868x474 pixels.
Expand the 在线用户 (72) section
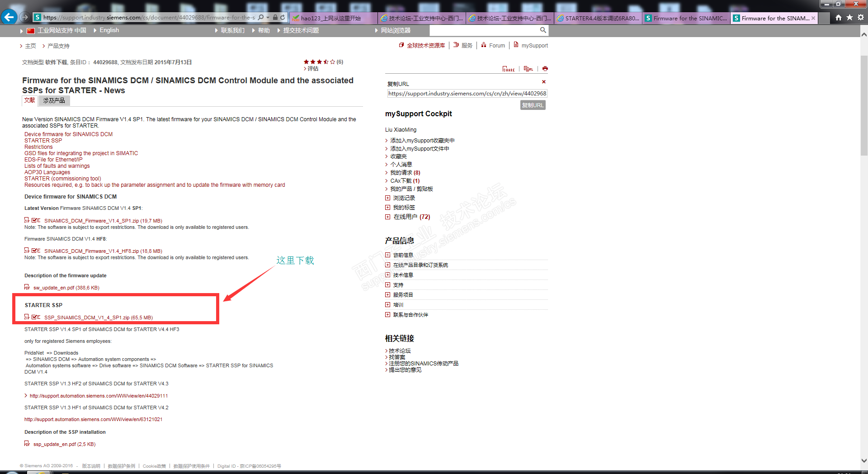[x=387, y=217]
